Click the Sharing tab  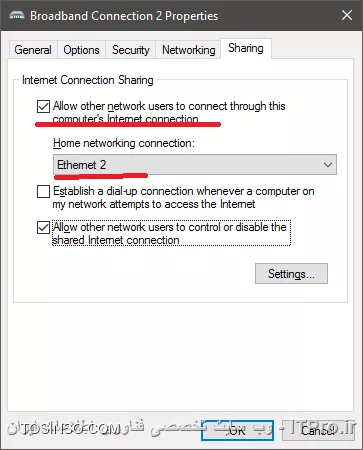(x=246, y=48)
